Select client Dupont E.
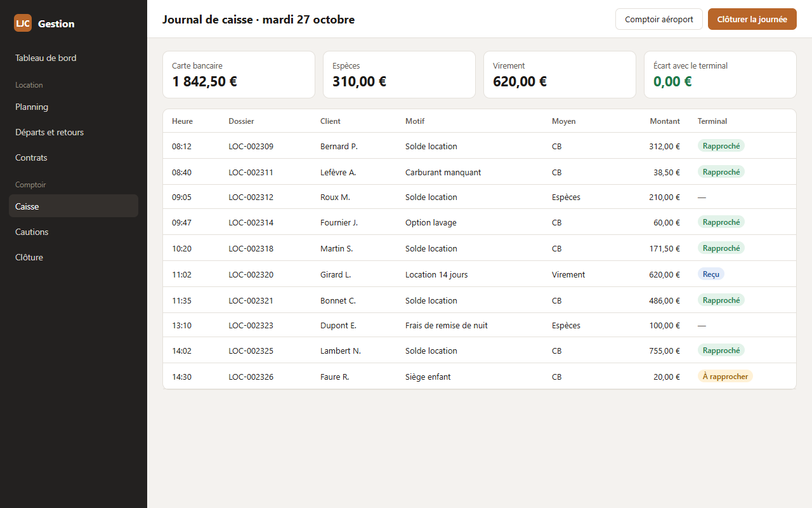812x508 pixels. pyautogui.click(x=338, y=325)
